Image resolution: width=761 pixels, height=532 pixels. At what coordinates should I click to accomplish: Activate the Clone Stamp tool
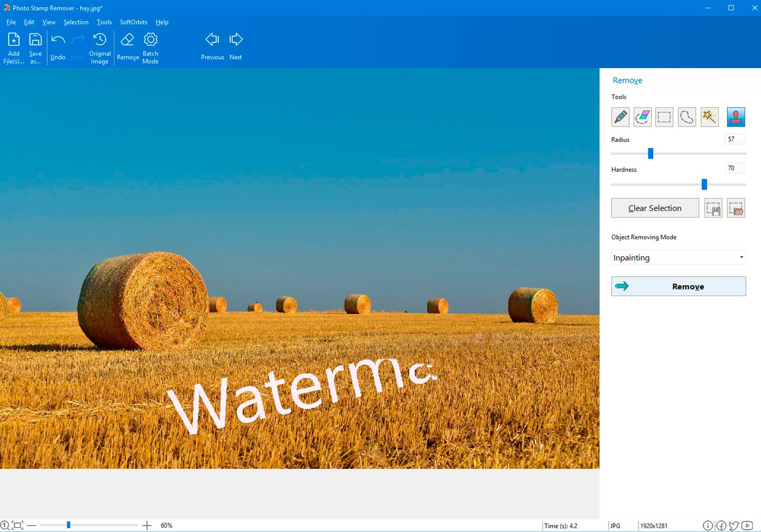(735, 117)
